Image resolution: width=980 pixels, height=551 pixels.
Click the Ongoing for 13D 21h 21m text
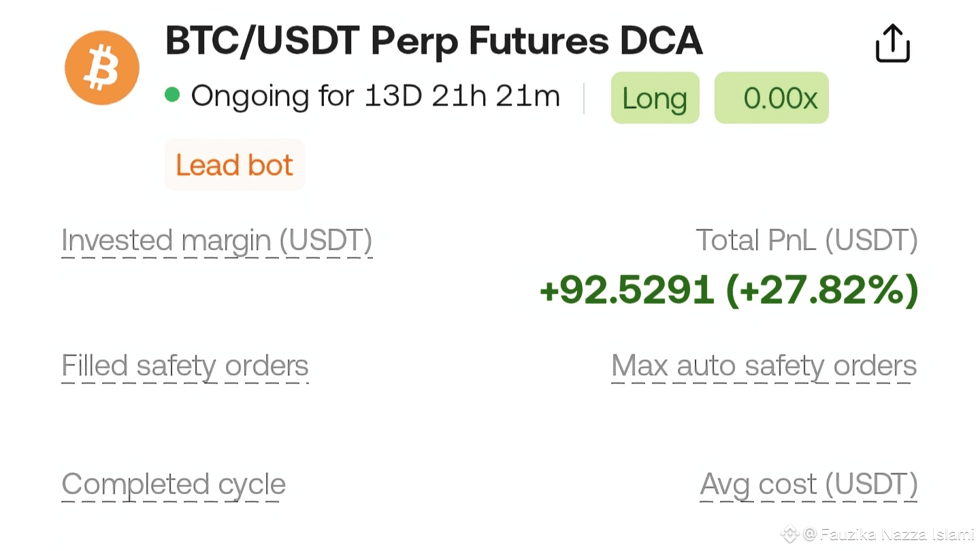pos(375,96)
